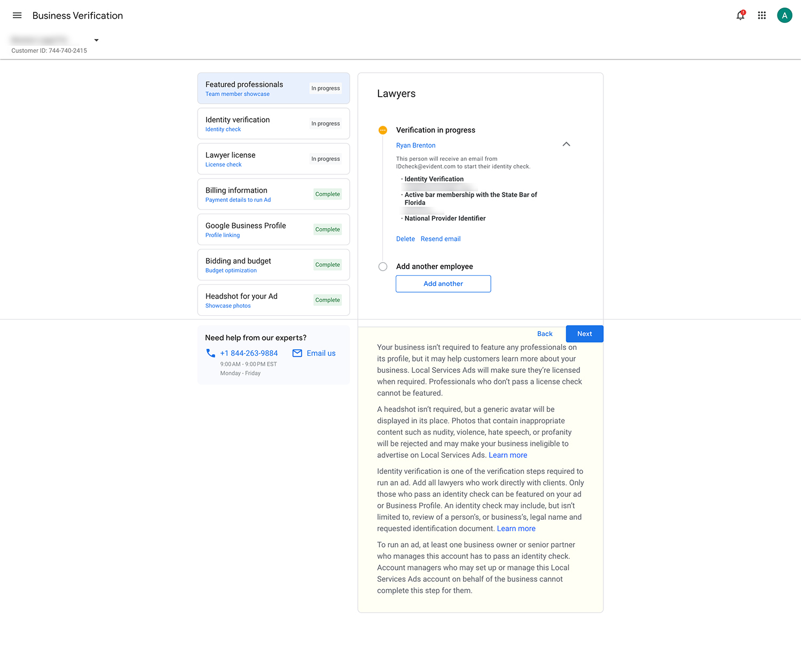Delete the Ryan Brenton entry
Screen dimensions: 801x672
tap(405, 239)
